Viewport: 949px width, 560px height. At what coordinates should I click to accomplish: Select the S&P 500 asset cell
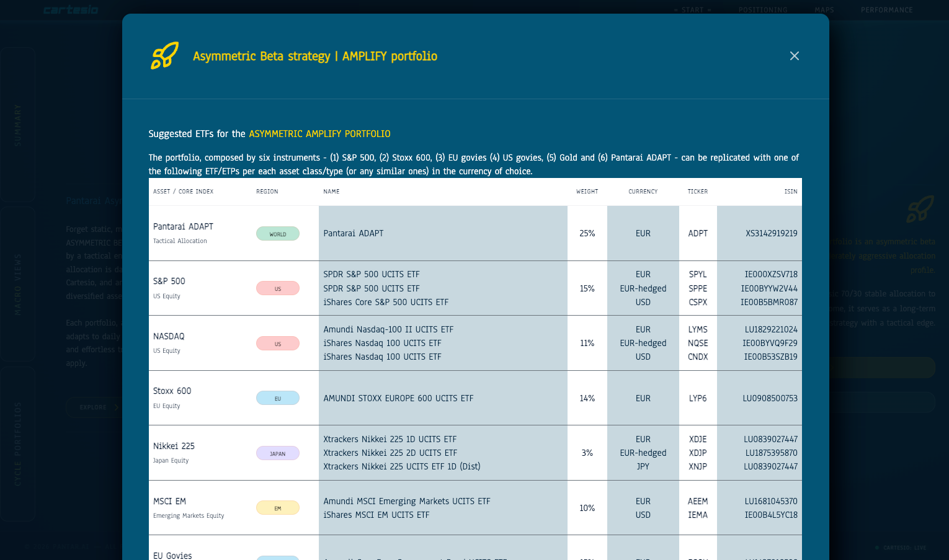(200, 288)
